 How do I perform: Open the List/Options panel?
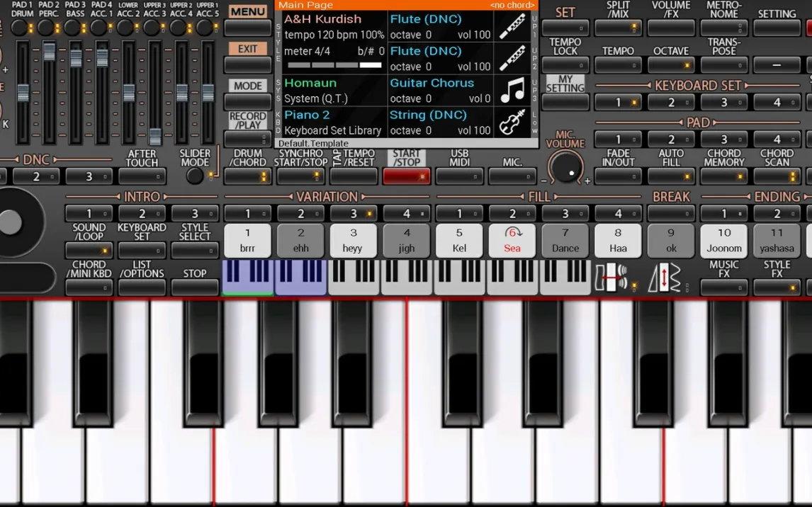[x=142, y=287]
